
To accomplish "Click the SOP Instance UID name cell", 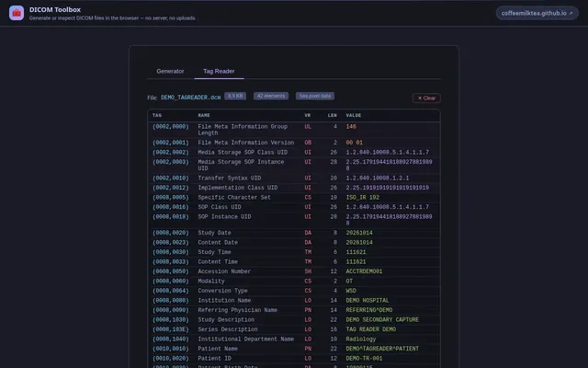I will 224,217.
